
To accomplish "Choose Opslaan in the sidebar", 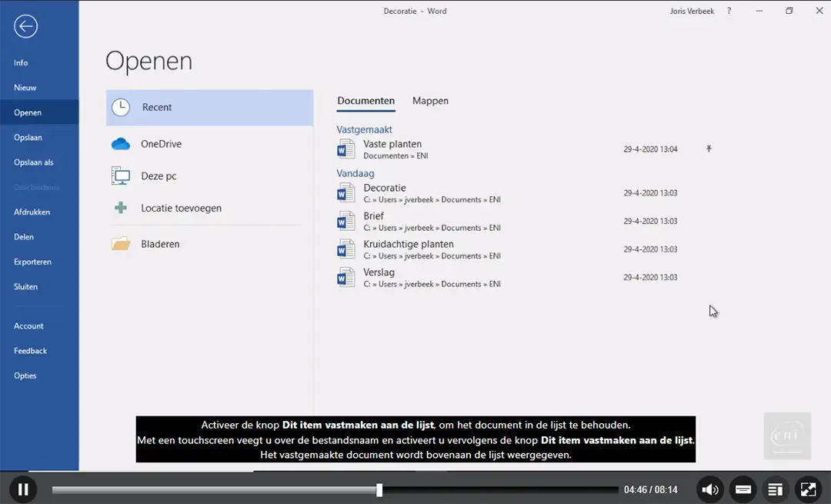I will 39,137.
